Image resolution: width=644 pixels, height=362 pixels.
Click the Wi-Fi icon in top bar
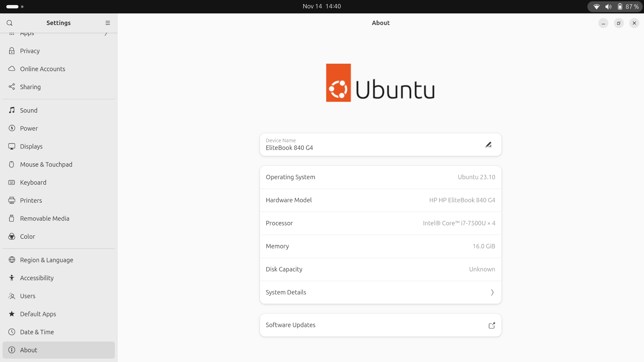[596, 7]
